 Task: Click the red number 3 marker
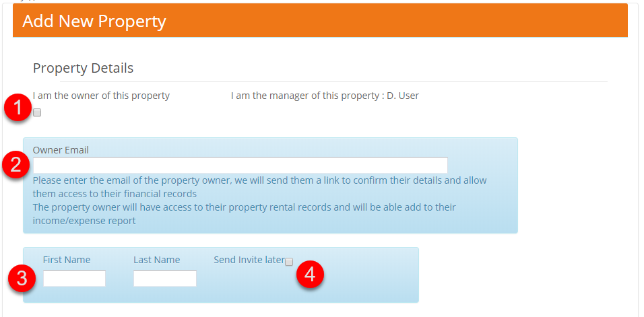21,278
